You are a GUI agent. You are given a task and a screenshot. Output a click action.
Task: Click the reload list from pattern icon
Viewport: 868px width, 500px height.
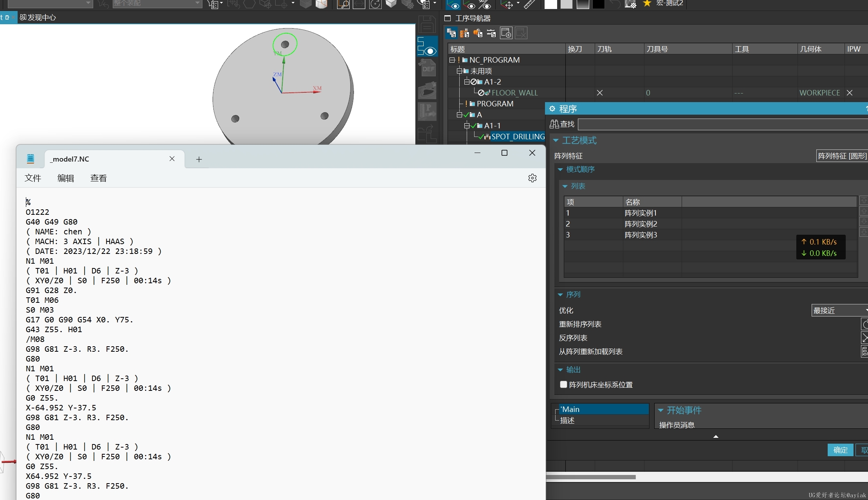[x=864, y=351]
